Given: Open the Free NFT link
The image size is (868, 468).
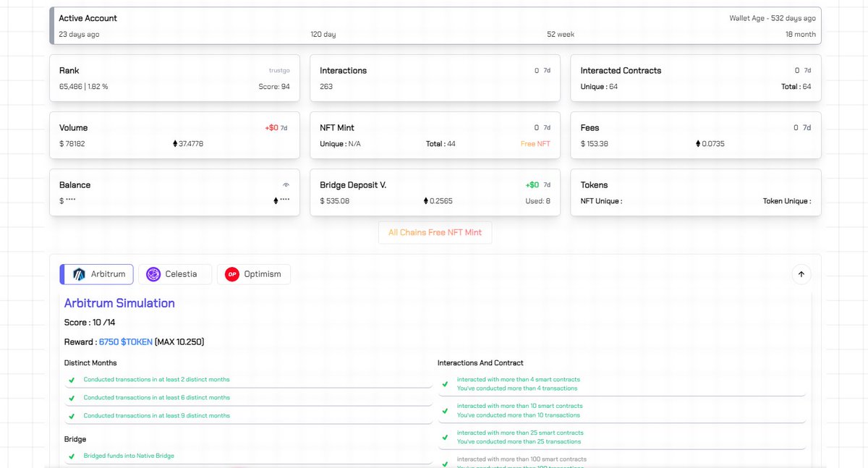Looking at the screenshot, I should [535, 144].
